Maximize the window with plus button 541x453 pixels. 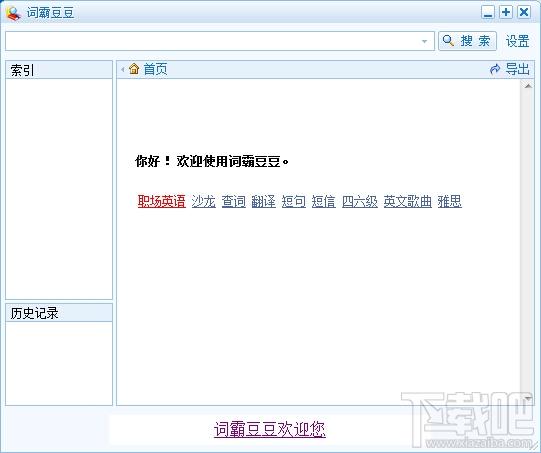coord(506,13)
